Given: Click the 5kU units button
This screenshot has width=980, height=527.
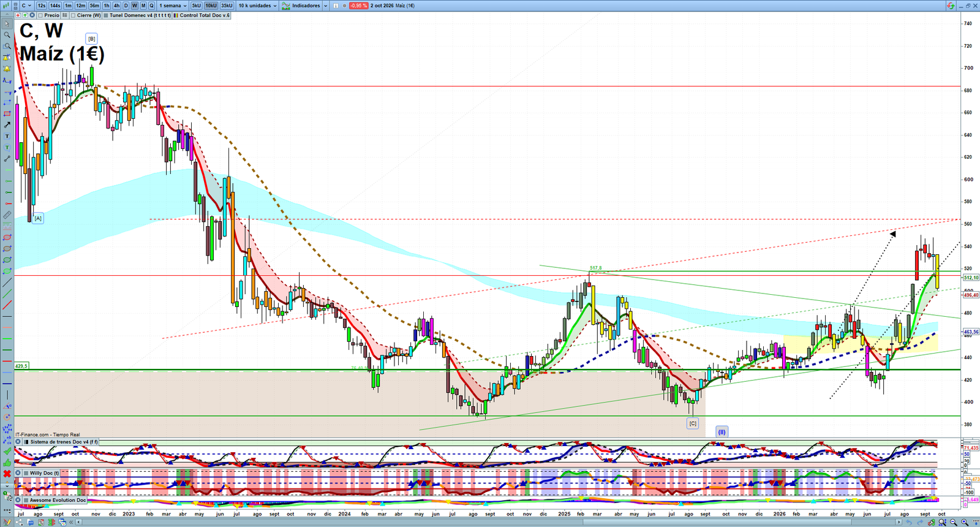Looking at the screenshot, I should tap(197, 6).
